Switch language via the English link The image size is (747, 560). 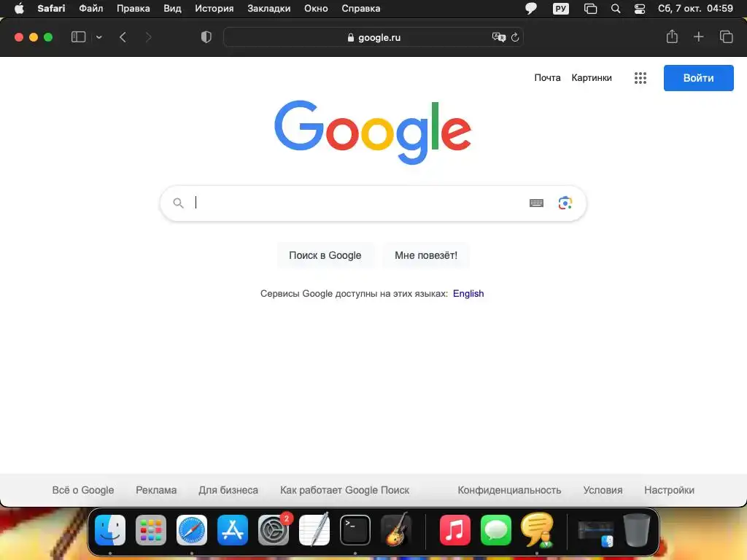[x=468, y=293]
